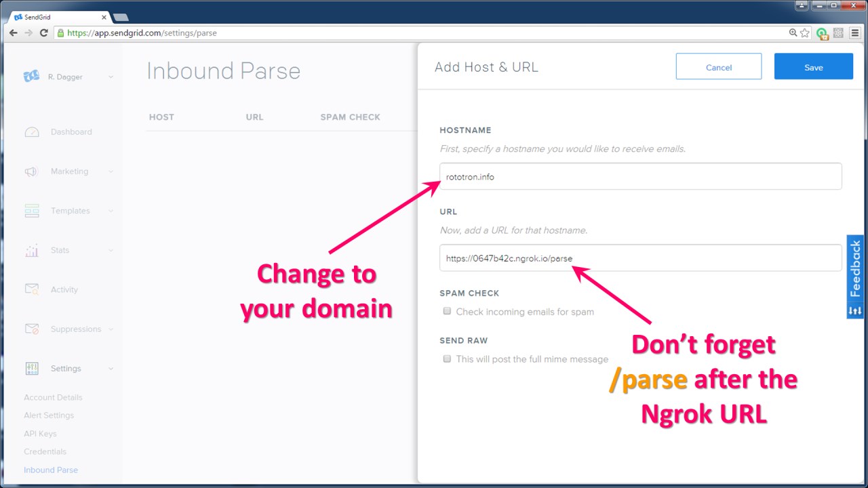Click the Chrome profile person button
Image resolution: width=868 pixels, height=488 pixels.
pyautogui.click(x=802, y=5)
